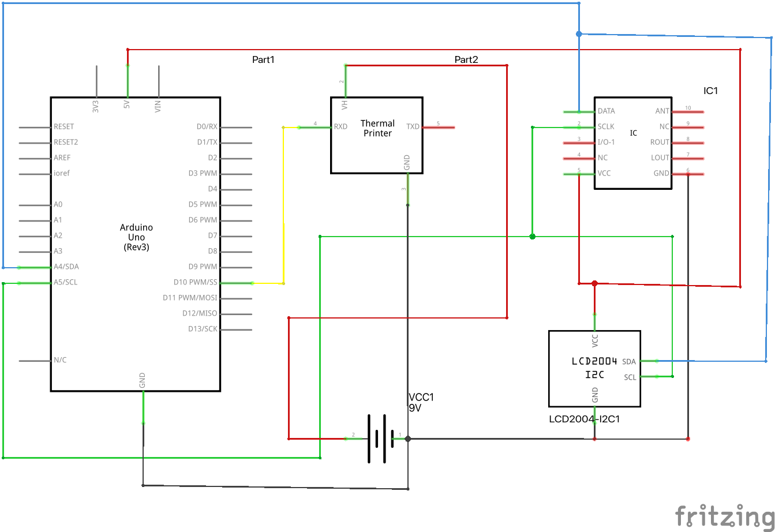Select the RXD pin on Thermal Printer
Image resolution: width=775 pixels, height=532 pixels.
click(315, 127)
